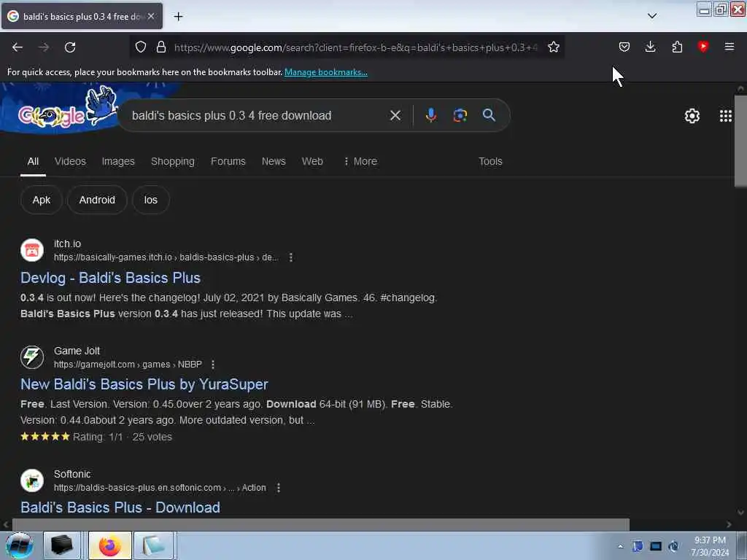
Task: Expand the More search filters menu
Action: point(360,161)
